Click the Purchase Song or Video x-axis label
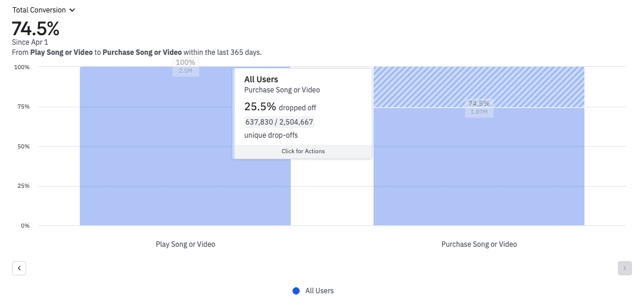The width and height of the screenshot is (644, 304). tap(479, 244)
